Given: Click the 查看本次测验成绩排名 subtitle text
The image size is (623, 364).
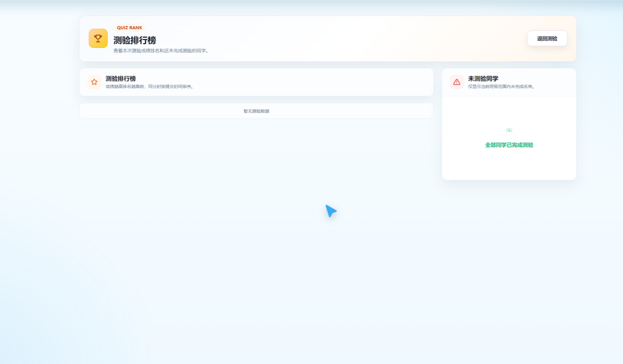Looking at the screenshot, I should [x=162, y=51].
